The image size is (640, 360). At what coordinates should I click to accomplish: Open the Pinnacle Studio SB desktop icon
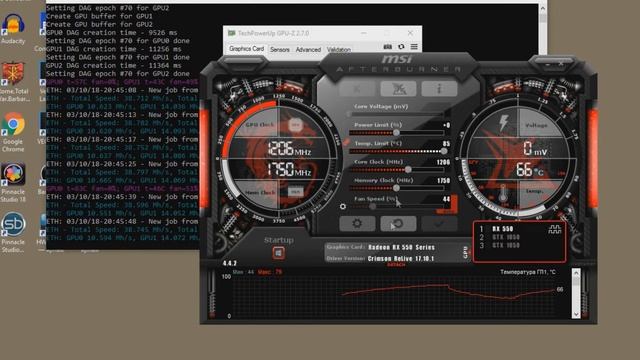[13, 233]
